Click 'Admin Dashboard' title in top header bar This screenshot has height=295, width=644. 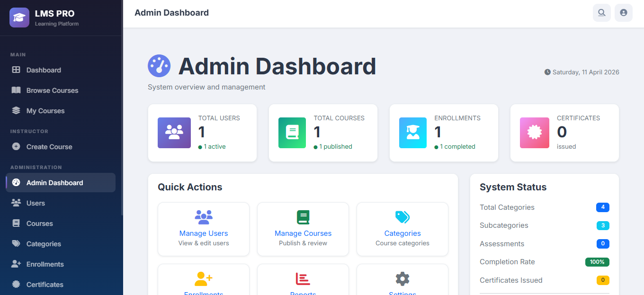click(x=171, y=13)
